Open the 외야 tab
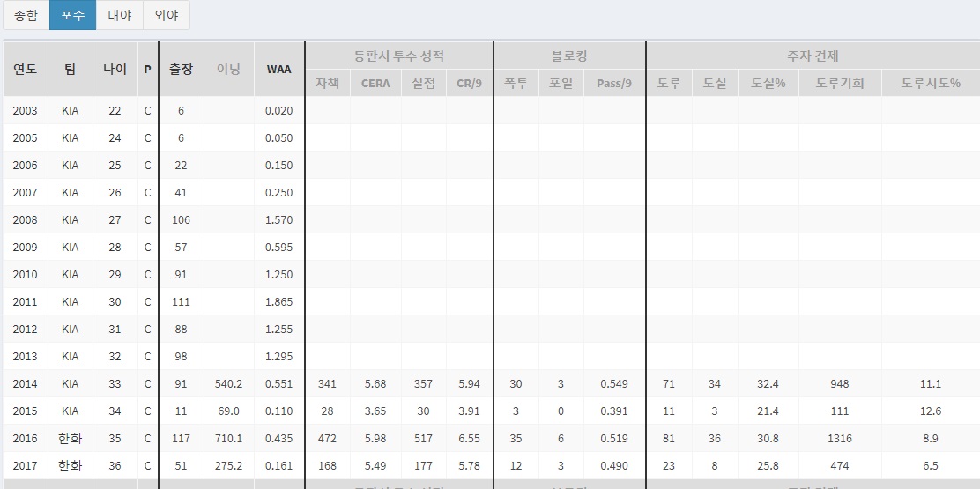 point(166,15)
